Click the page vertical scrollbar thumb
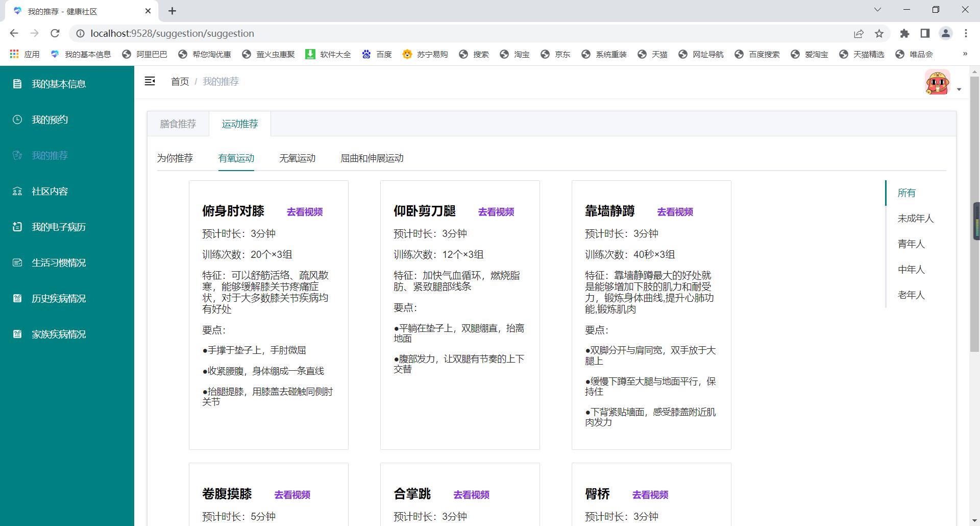This screenshot has height=526, width=980. tap(974, 214)
